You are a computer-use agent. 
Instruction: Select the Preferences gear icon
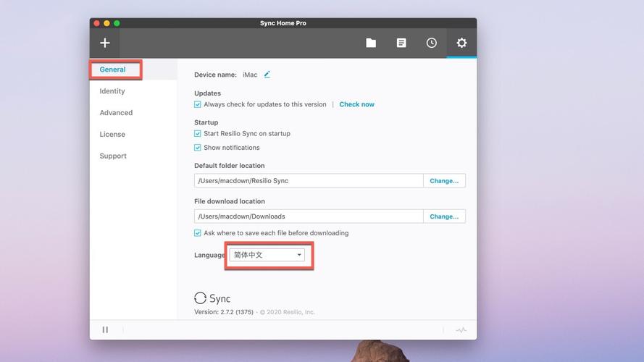(x=461, y=43)
